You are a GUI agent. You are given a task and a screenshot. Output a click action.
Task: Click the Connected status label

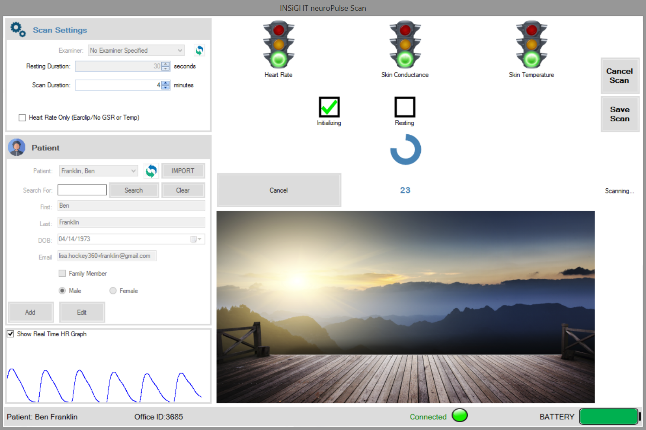[x=428, y=417]
